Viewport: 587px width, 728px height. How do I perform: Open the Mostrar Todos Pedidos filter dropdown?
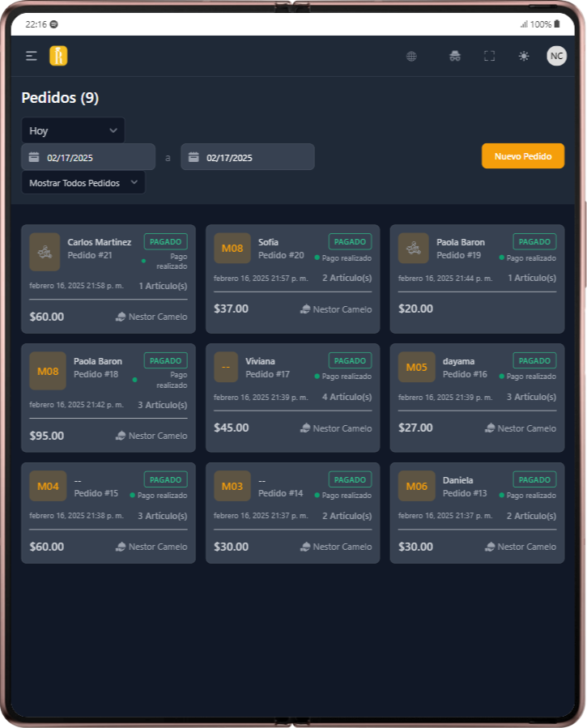(x=83, y=183)
